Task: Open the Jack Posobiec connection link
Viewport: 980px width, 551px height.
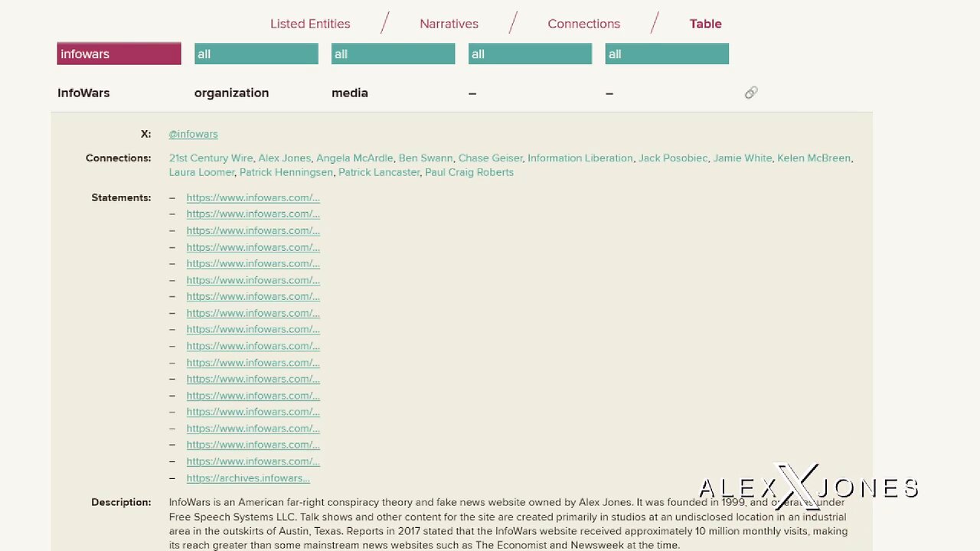Action: pyautogui.click(x=673, y=158)
